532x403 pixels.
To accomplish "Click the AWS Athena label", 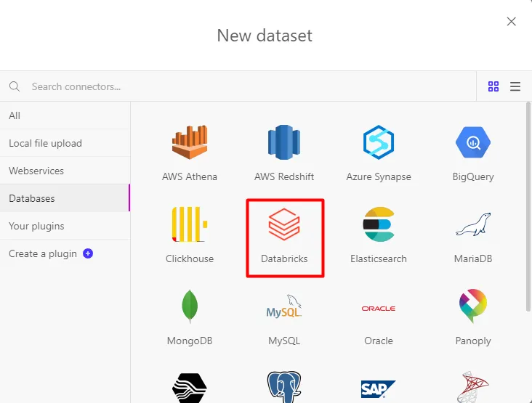I will point(190,176).
